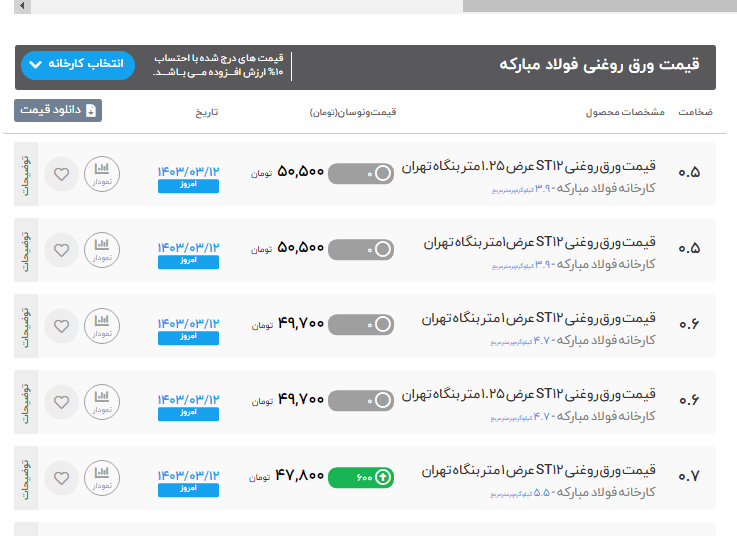This screenshot has height=536, width=737.
Task: View chart for 0.6 thickness 1.25m width row
Action: (x=101, y=401)
